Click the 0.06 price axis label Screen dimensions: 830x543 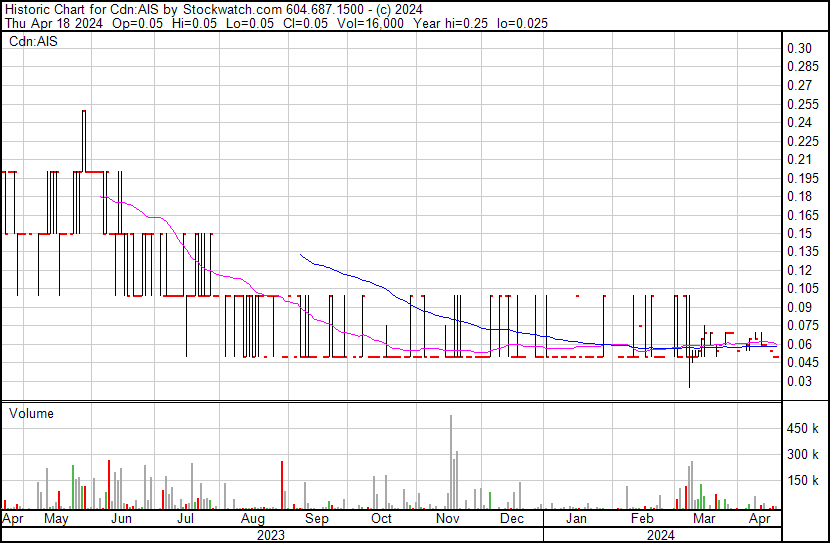click(798, 344)
